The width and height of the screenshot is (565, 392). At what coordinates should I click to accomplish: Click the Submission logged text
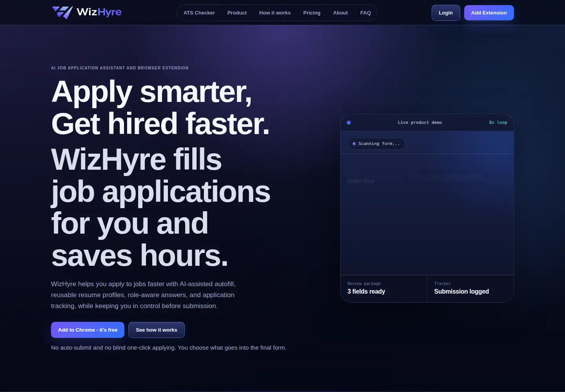pos(461,292)
